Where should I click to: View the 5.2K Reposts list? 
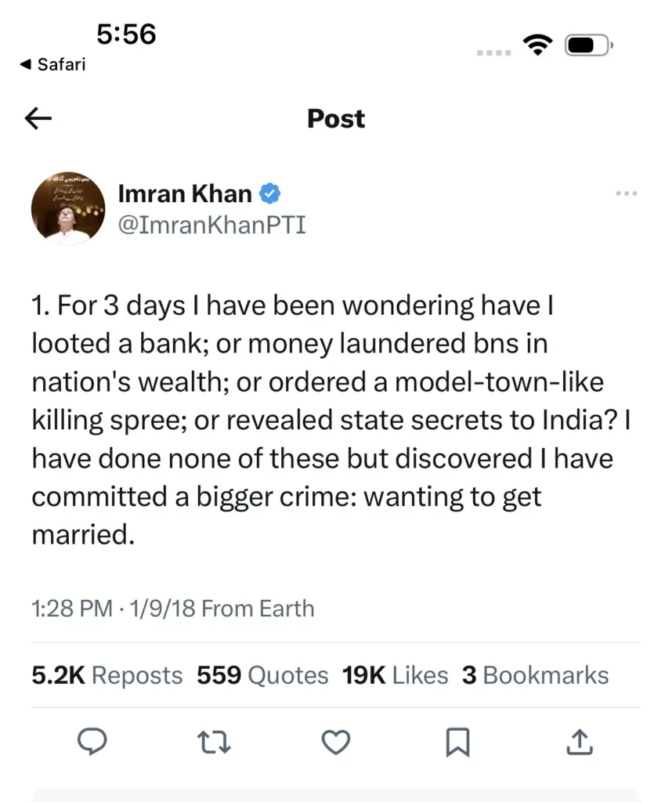tap(106, 674)
